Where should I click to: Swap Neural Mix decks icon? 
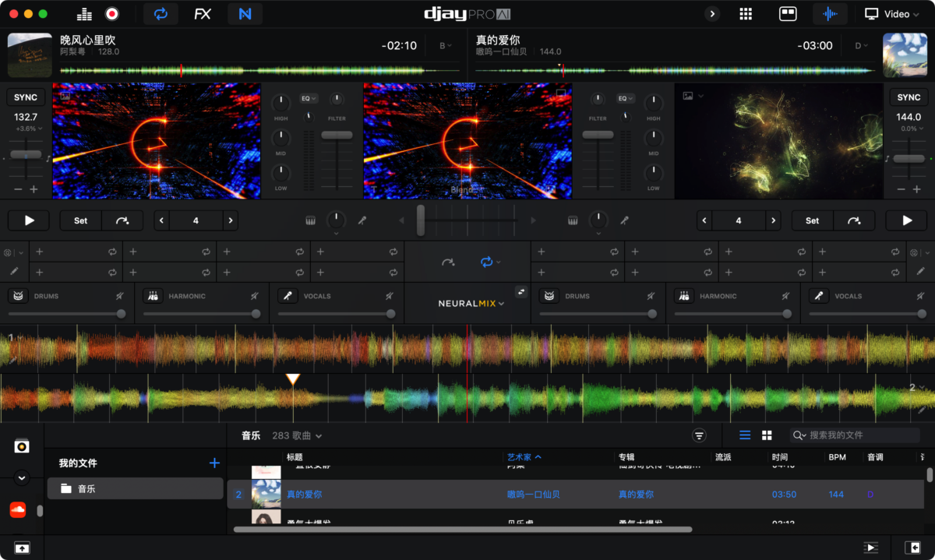pos(521,291)
